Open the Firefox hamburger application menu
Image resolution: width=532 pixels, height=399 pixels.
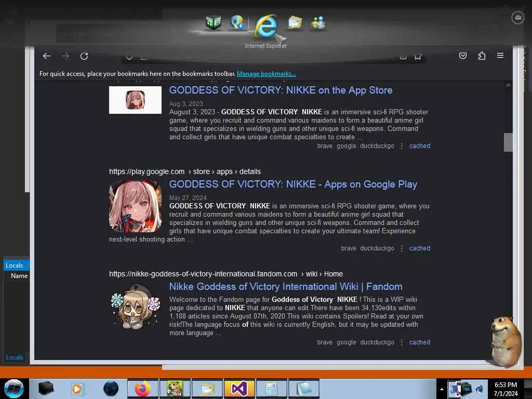pyautogui.click(x=500, y=55)
